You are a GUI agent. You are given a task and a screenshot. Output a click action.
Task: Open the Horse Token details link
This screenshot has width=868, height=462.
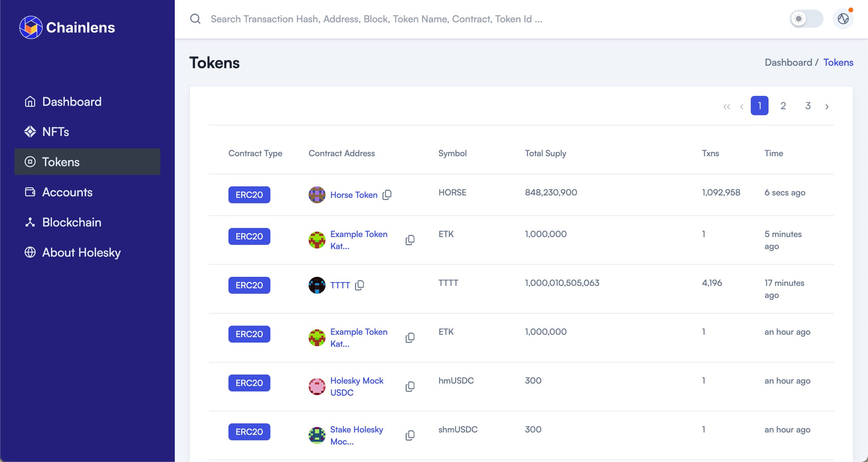click(353, 195)
